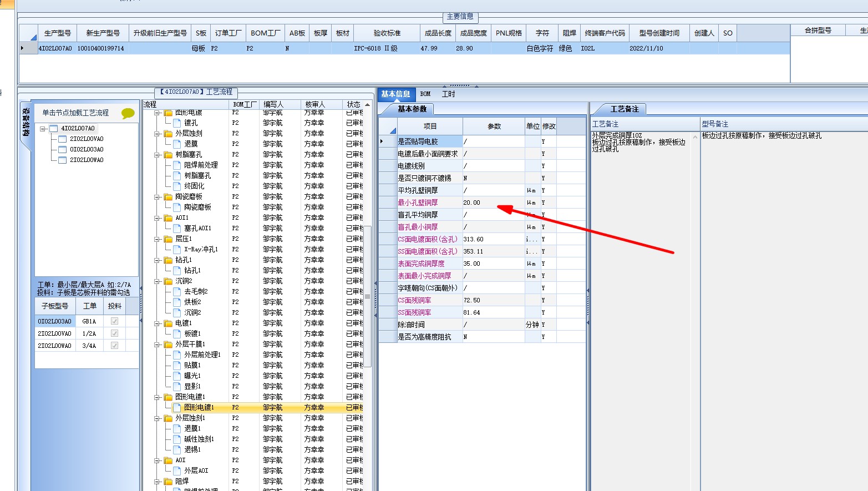Select board icon for node 2I02L00WA0
868x491 pixels.
pyautogui.click(x=63, y=160)
